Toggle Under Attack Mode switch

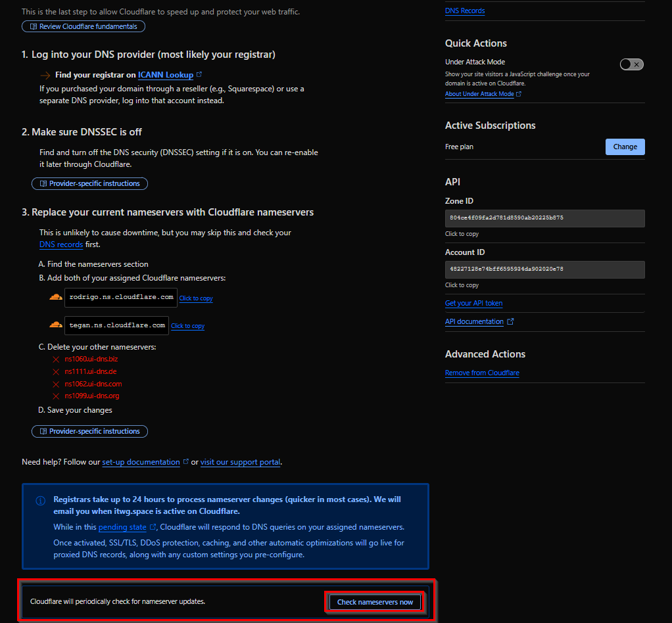point(631,64)
